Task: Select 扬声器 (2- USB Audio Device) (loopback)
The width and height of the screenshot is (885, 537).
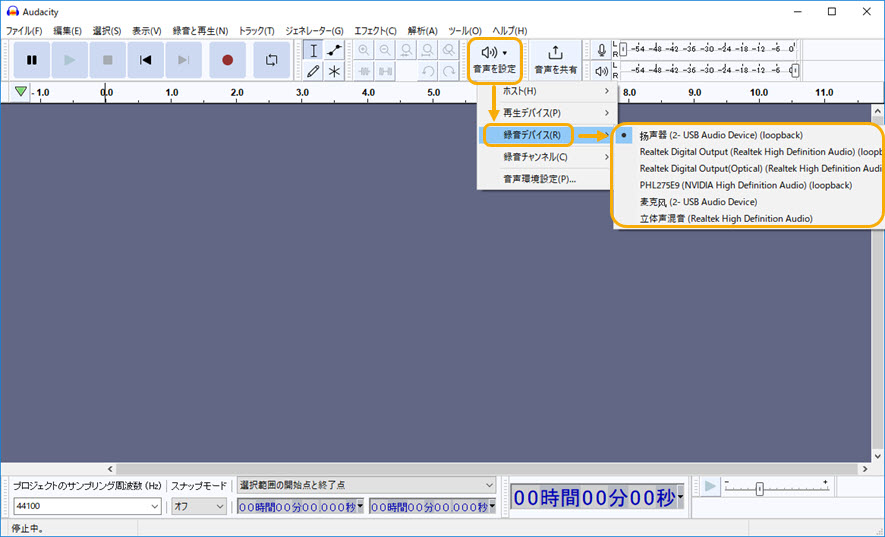Action: coord(748,135)
